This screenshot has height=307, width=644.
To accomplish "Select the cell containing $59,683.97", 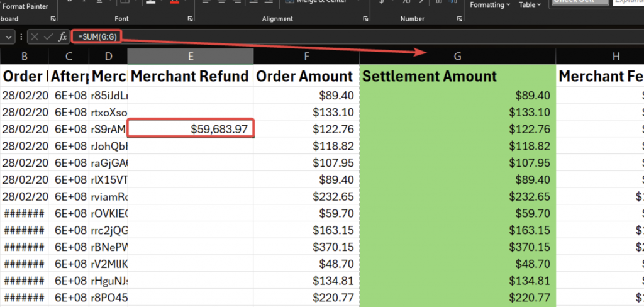I will [x=191, y=128].
